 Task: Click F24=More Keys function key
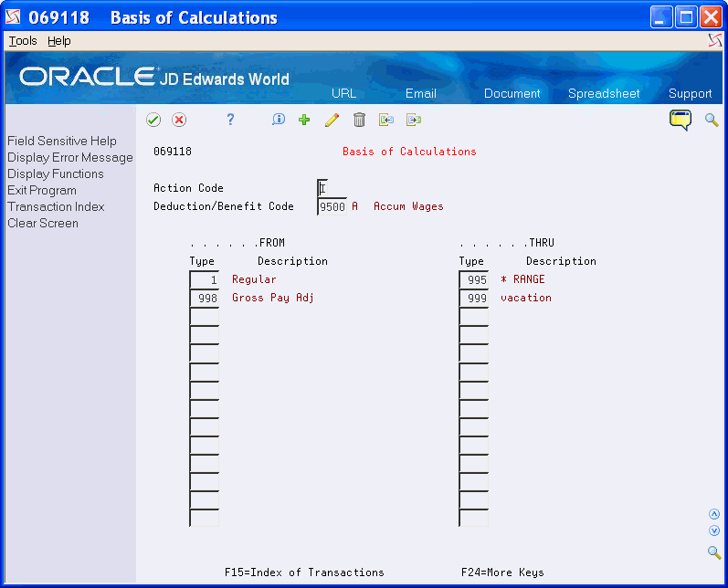click(502, 572)
